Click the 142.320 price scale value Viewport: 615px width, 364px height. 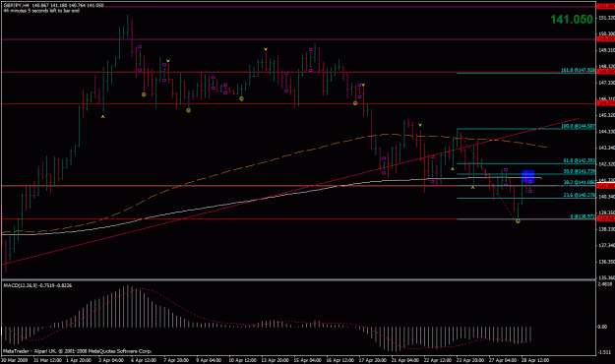(x=606, y=164)
